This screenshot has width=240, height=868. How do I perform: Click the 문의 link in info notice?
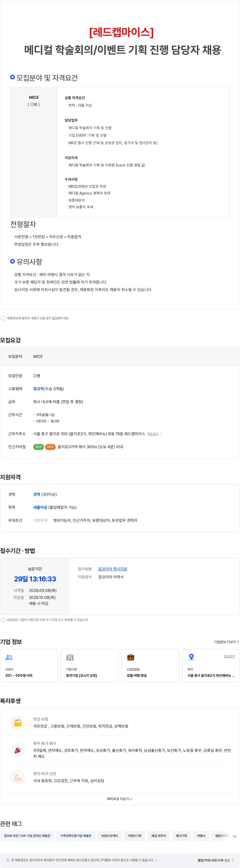[x=54, y=318]
